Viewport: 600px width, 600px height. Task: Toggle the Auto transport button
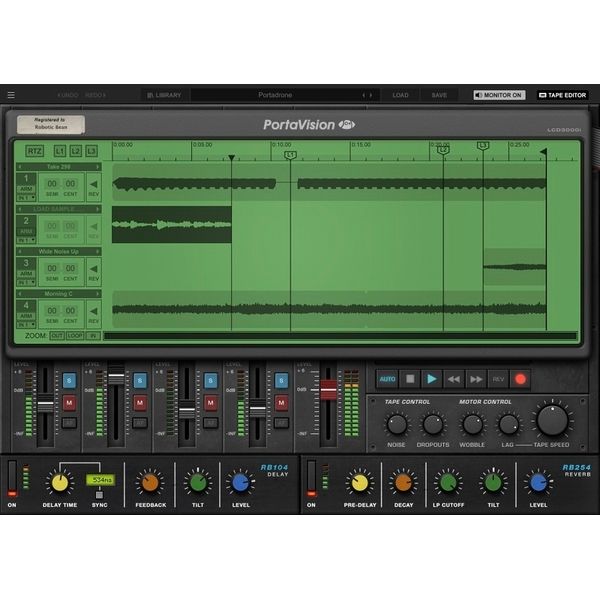(x=387, y=379)
